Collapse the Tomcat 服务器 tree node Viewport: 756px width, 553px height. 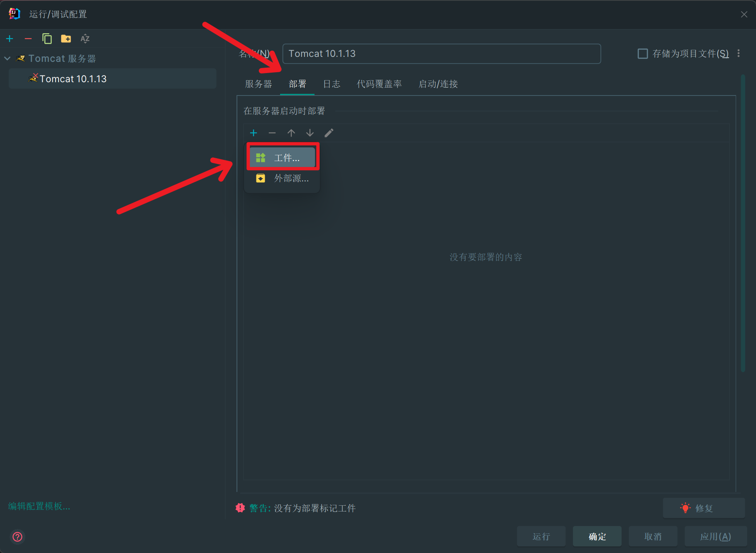click(7, 59)
